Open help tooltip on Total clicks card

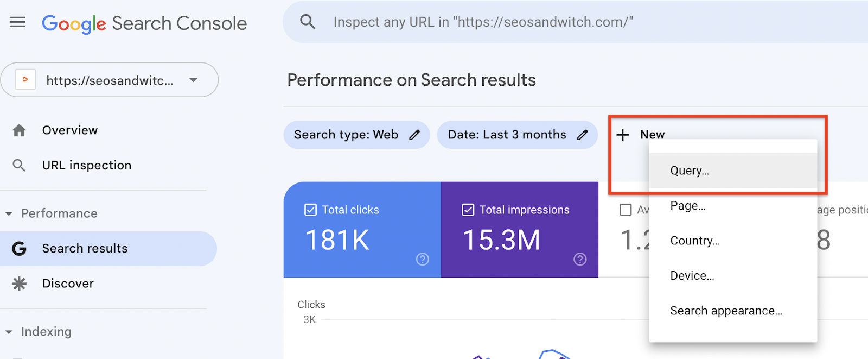pyautogui.click(x=423, y=260)
